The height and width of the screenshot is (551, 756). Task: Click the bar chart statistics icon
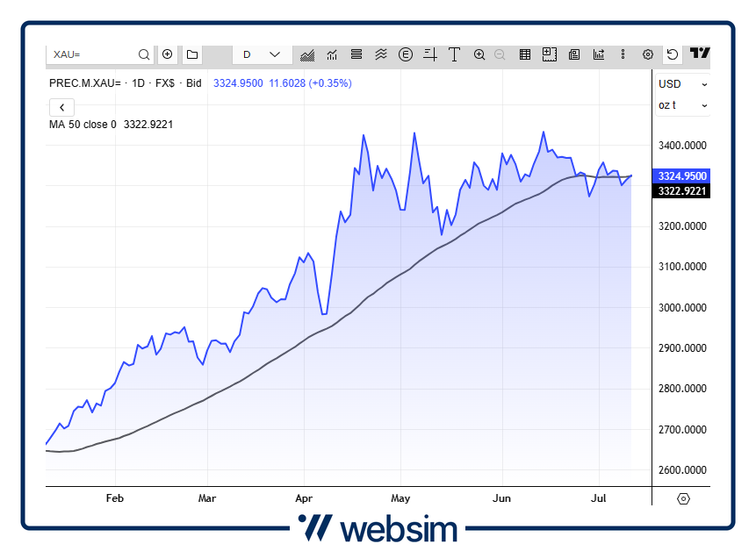(x=598, y=54)
